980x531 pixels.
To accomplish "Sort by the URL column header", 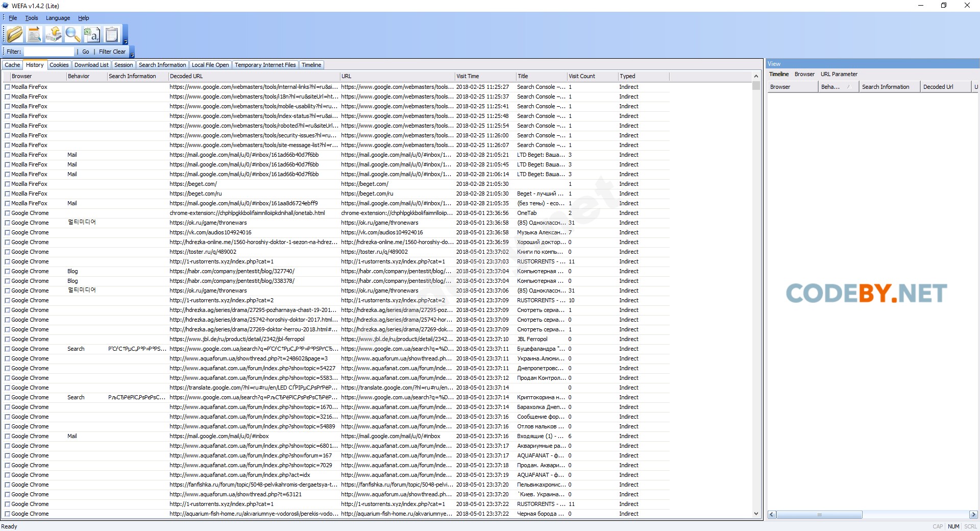I will [x=397, y=76].
